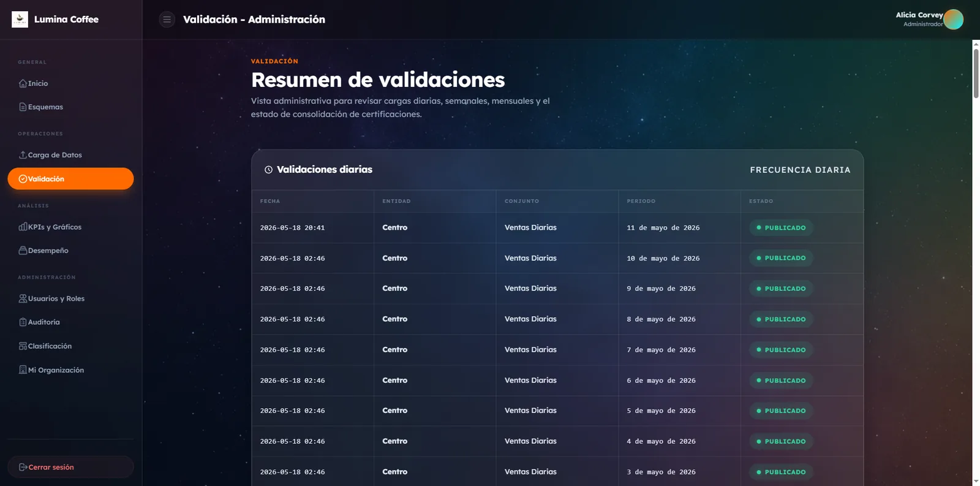The width and height of the screenshot is (980, 486).
Task: Click the Inicio house icon
Action: click(x=23, y=83)
